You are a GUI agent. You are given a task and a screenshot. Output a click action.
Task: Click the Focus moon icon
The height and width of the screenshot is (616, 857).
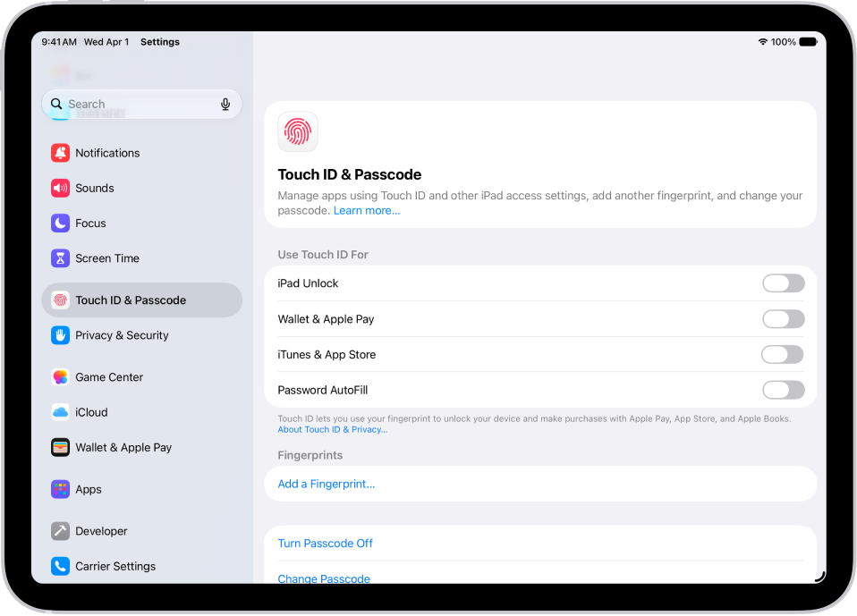tap(60, 223)
